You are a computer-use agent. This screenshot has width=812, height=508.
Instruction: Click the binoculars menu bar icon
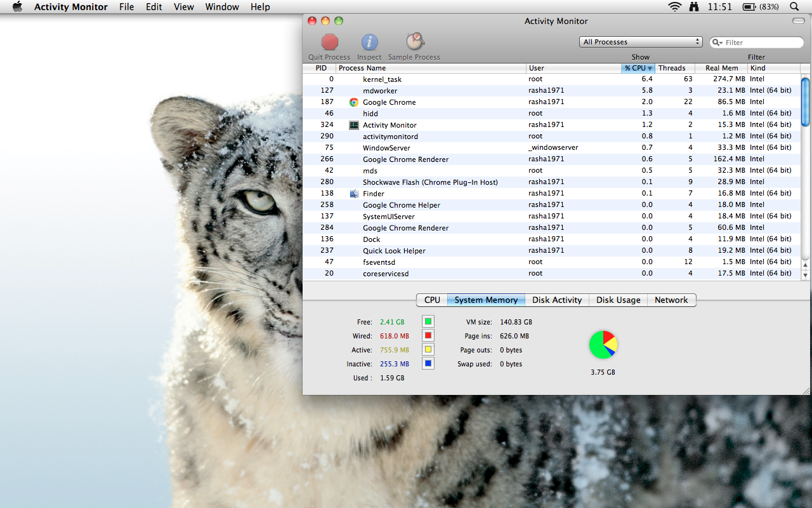695,7
